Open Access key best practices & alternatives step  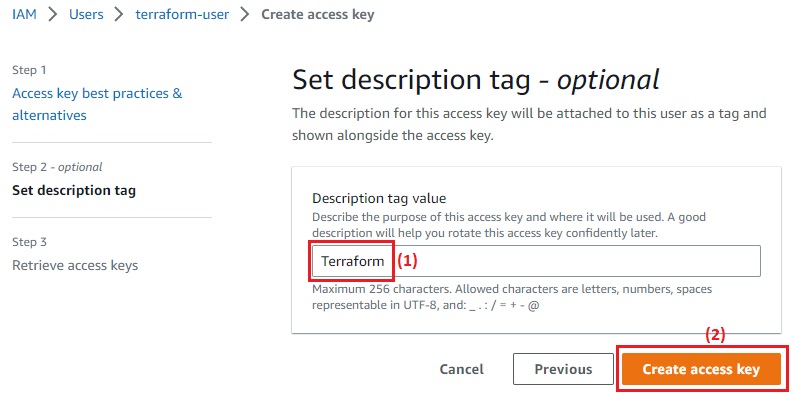[97, 104]
